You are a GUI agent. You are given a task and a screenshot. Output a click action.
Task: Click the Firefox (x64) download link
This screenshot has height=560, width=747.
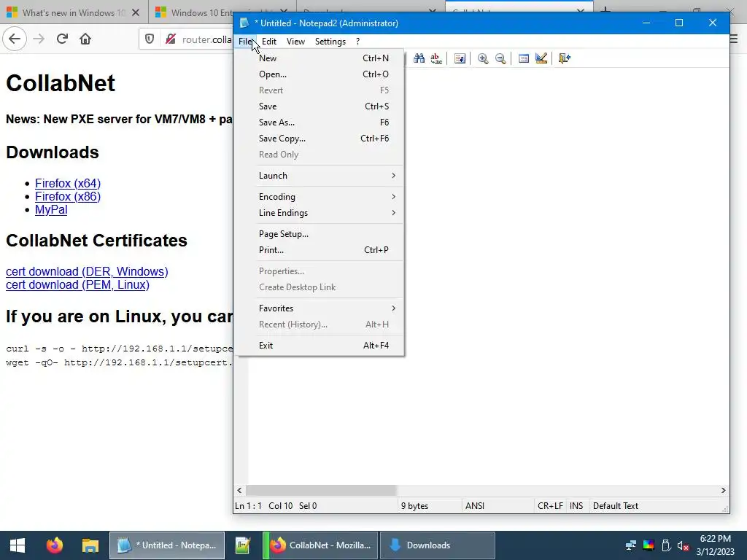point(68,183)
